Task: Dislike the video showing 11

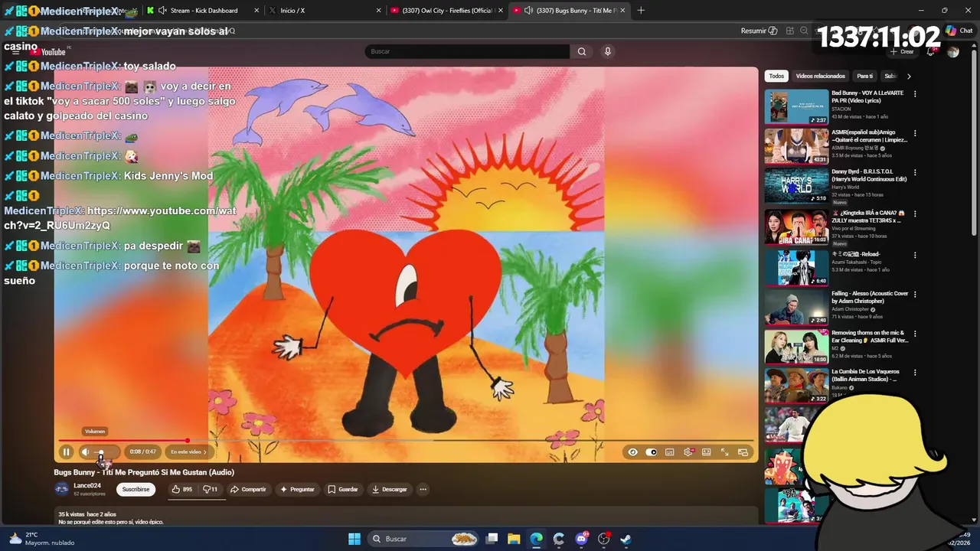Action: (211, 489)
